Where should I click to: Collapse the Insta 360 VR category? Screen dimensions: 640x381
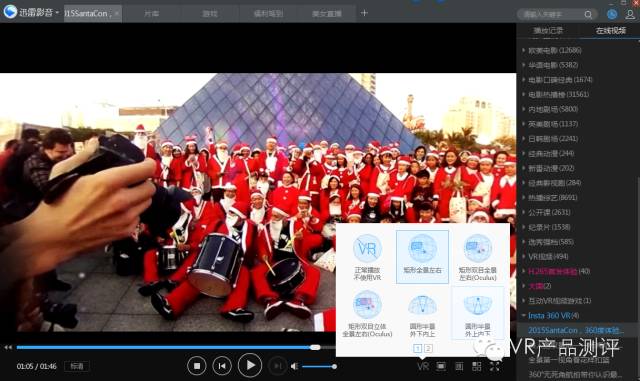[x=524, y=315]
